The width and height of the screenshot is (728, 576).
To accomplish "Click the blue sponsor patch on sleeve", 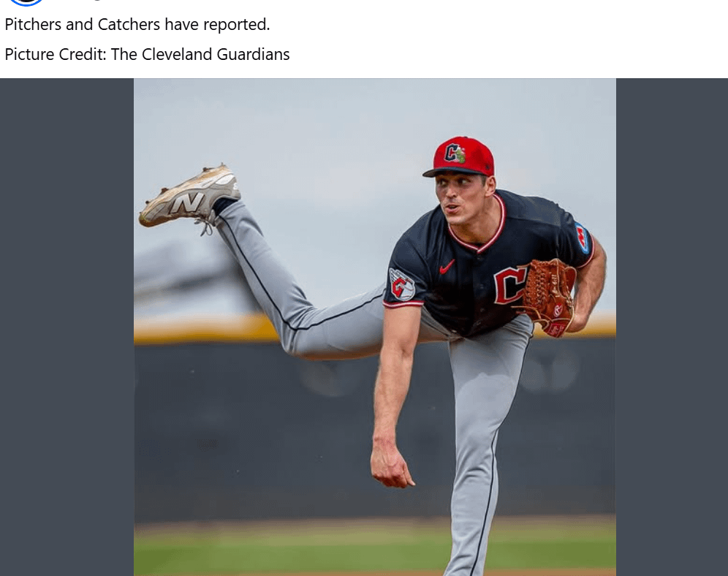I will click(582, 238).
